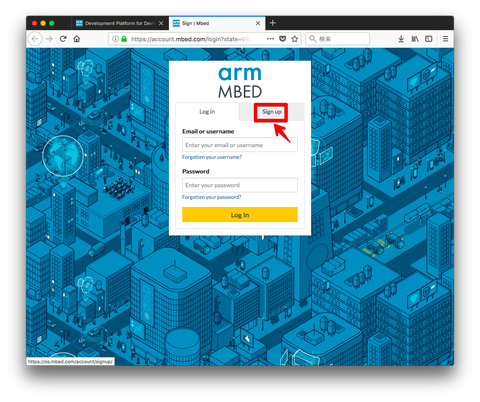The image size is (480, 402).
Task: Close the Development Platform tab
Action: point(161,23)
